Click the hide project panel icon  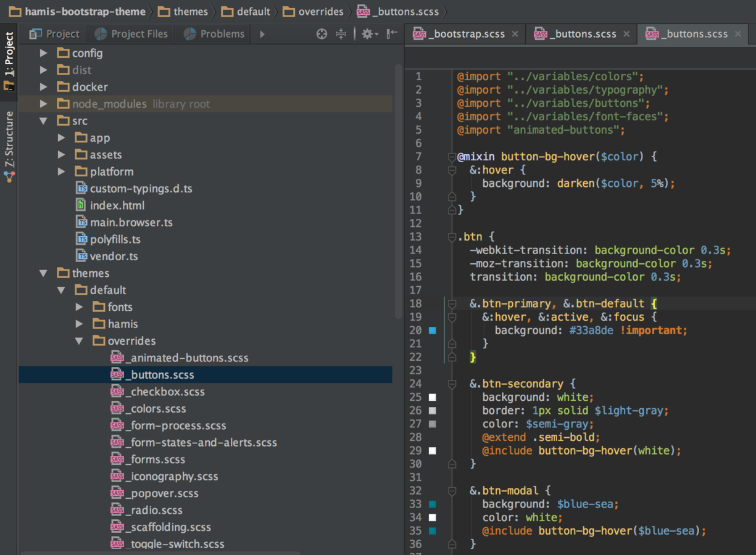click(392, 34)
